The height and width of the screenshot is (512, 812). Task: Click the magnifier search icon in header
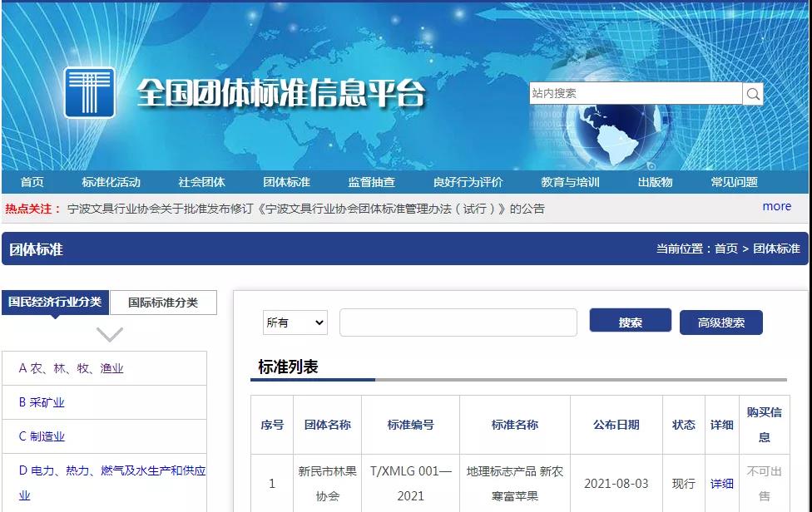[x=753, y=94]
